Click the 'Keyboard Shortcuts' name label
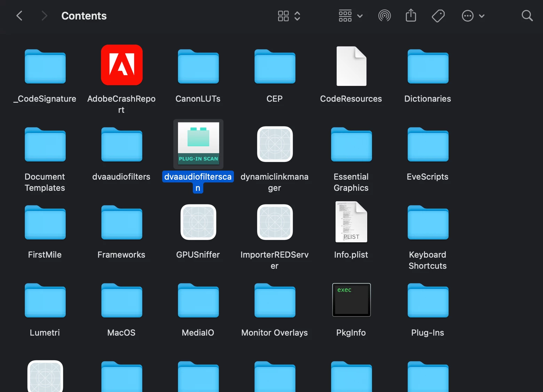543x392 pixels. click(x=427, y=260)
